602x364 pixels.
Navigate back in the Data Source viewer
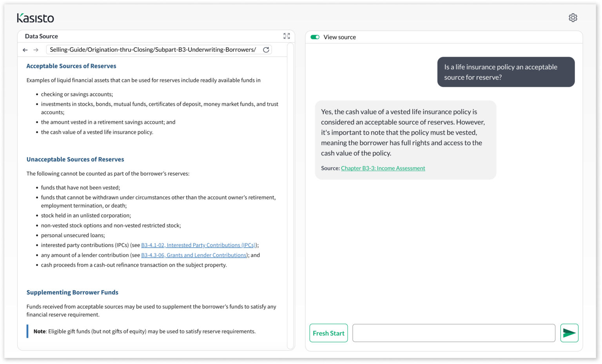click(25, 50)
